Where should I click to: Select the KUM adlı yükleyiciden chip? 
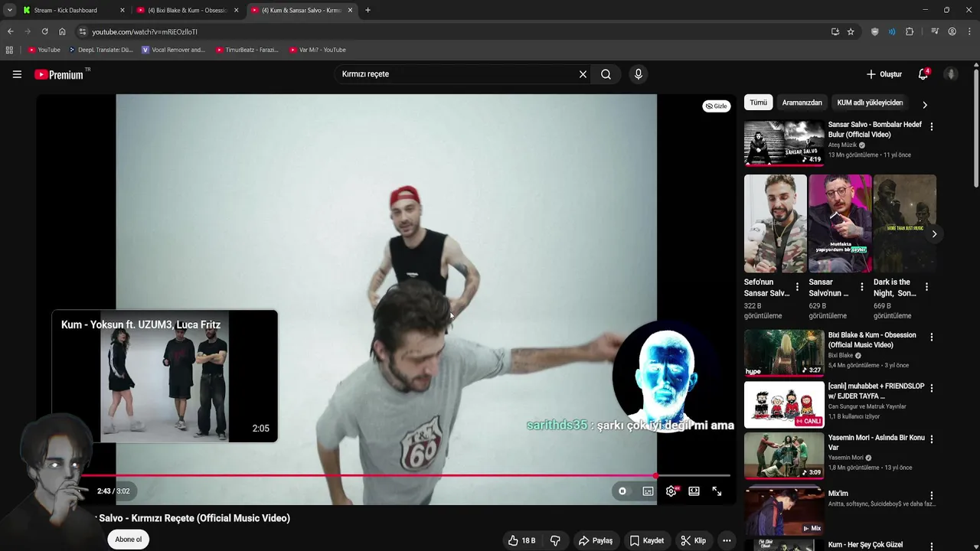[870, 103]
